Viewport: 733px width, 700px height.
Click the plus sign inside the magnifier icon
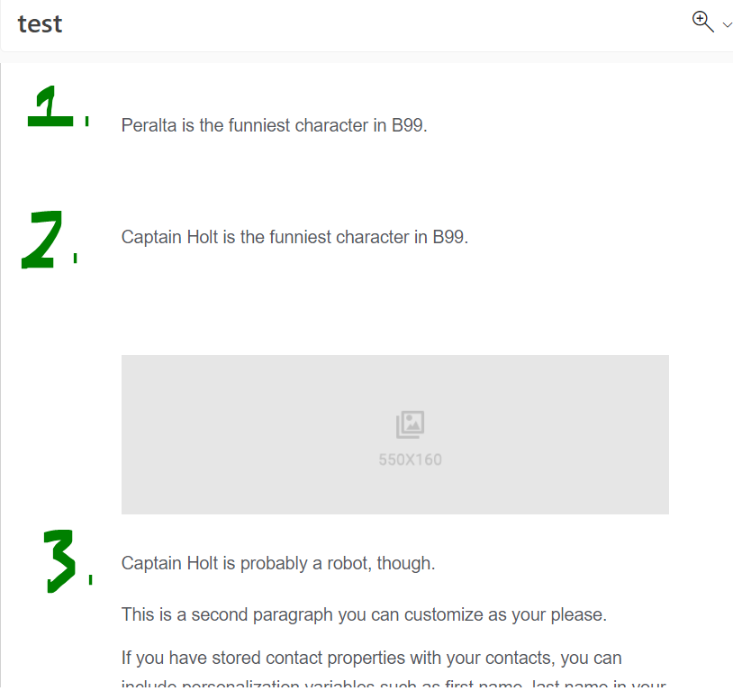tap(701, 20)
